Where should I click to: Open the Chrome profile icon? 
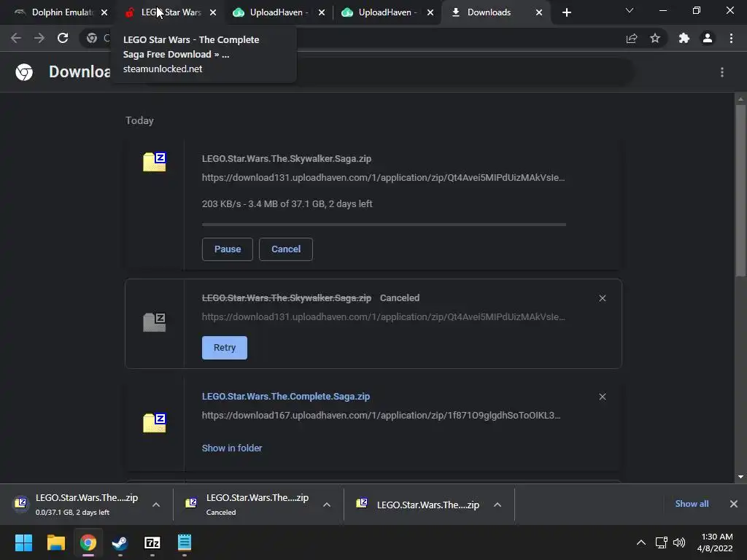[x=708, y=38]
